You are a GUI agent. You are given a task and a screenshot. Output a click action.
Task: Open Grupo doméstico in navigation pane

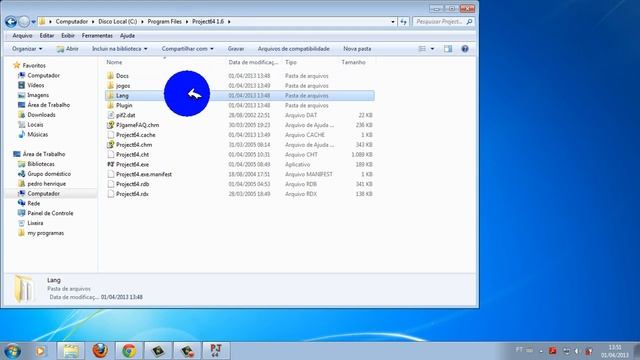click(x=49, y=174)
